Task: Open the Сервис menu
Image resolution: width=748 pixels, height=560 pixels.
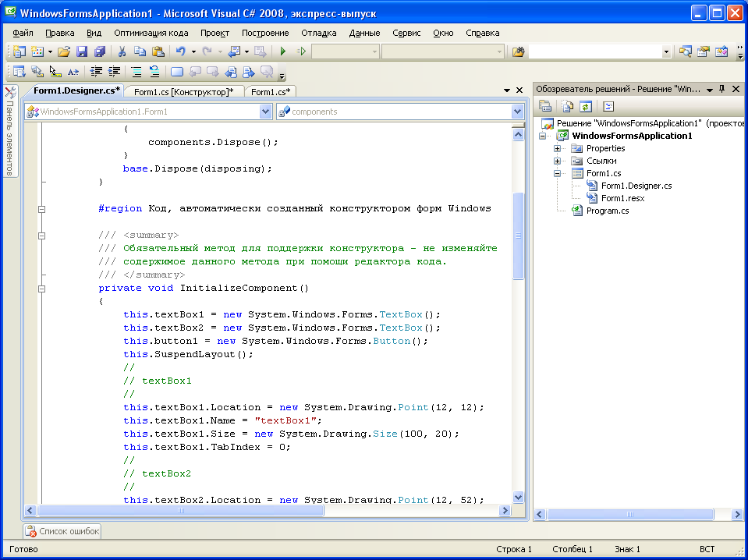Action: pos(406,33)
